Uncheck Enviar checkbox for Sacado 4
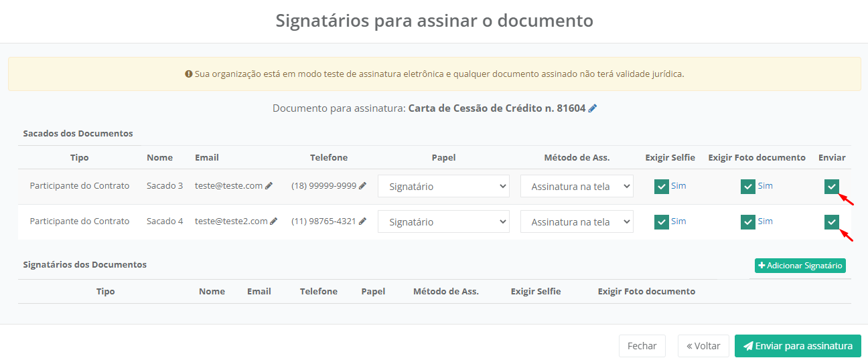This screenshot has height=364, width=868. (832, 222)
